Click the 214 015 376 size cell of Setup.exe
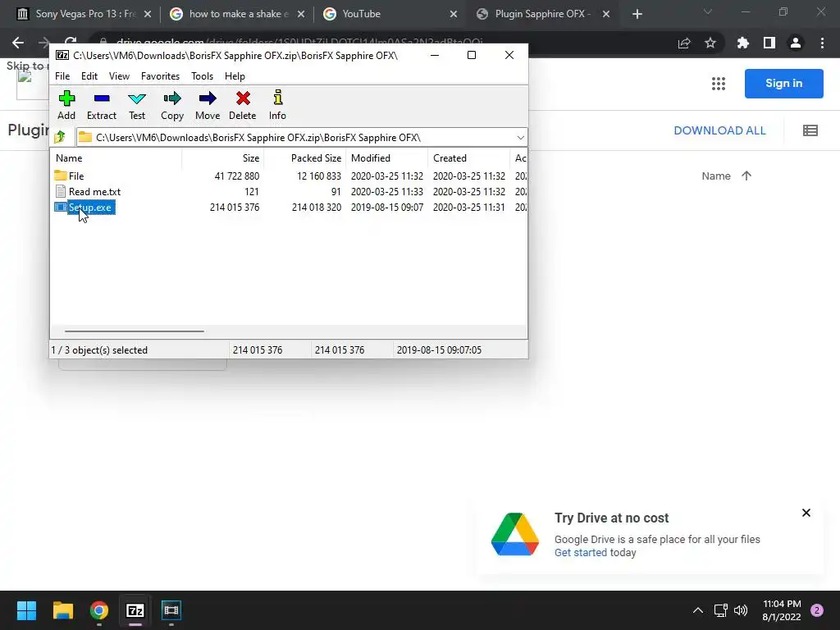 (235, 207)
